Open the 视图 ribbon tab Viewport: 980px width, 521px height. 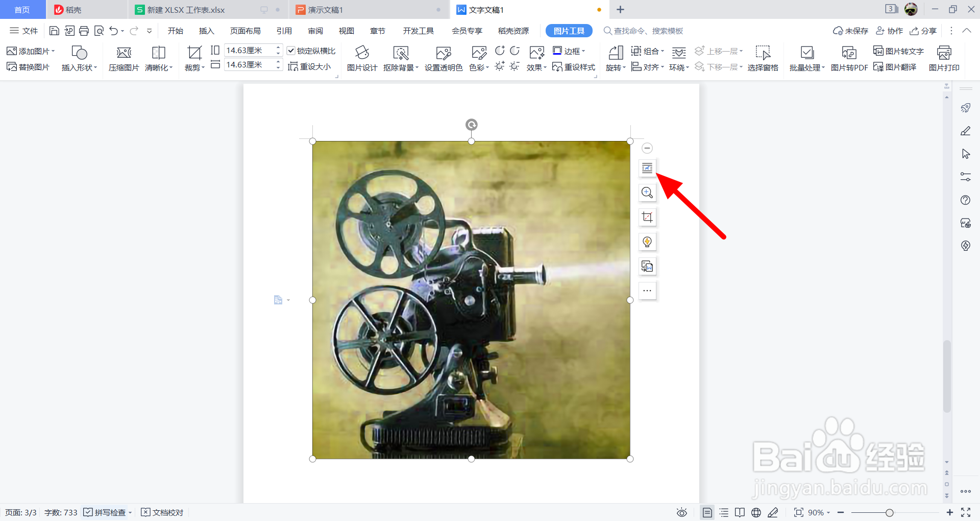346,31
